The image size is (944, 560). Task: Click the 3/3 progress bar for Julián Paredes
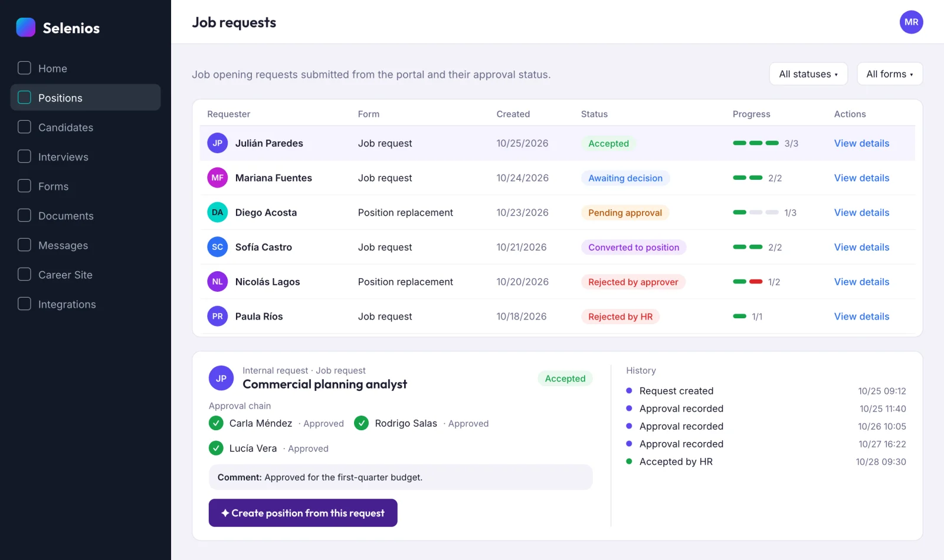[756, 143]
